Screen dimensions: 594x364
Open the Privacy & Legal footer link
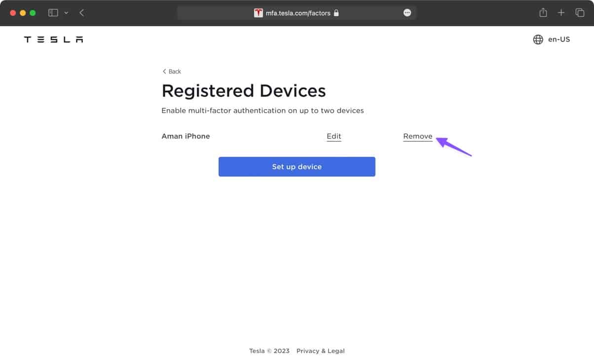(x=321, y=351)
